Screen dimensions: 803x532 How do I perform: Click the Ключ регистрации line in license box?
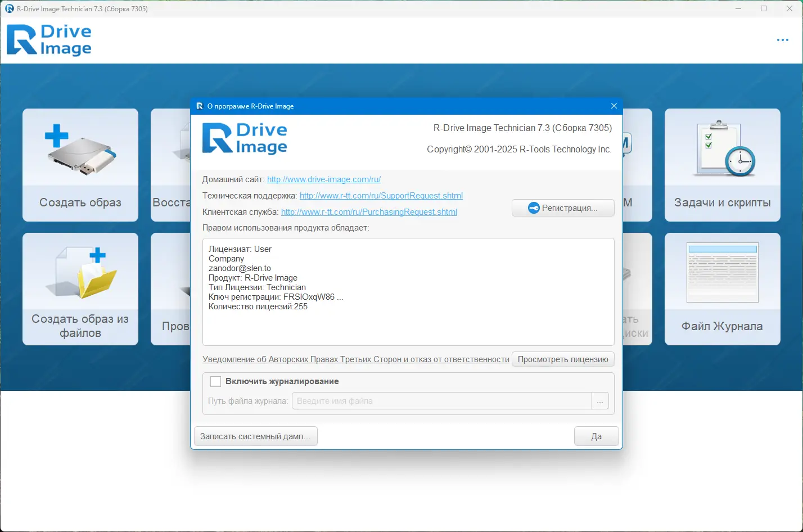coord(276,297)
